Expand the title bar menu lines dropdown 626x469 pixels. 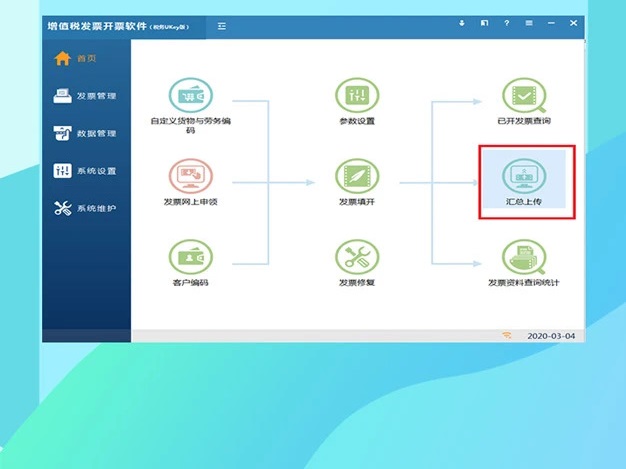529,23
